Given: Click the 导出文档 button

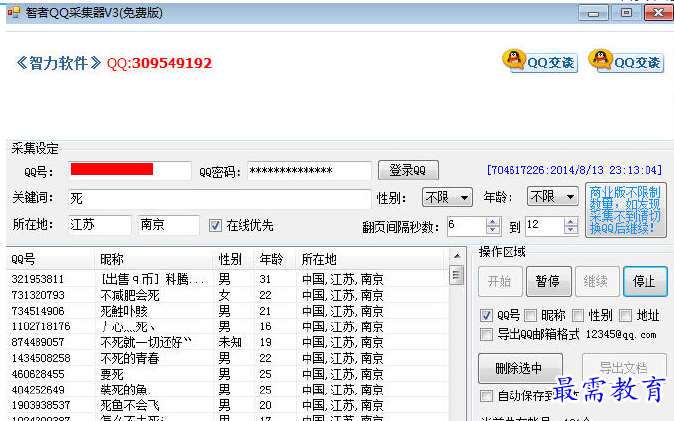Looking at the screenshot, I should (x=624, y=368).
